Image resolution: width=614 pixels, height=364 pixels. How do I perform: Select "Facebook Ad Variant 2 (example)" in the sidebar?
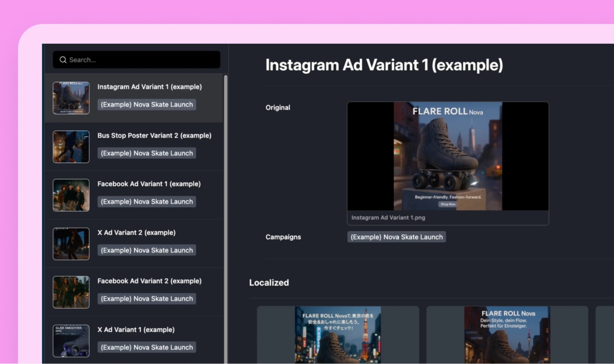click(x=150, y=281)
